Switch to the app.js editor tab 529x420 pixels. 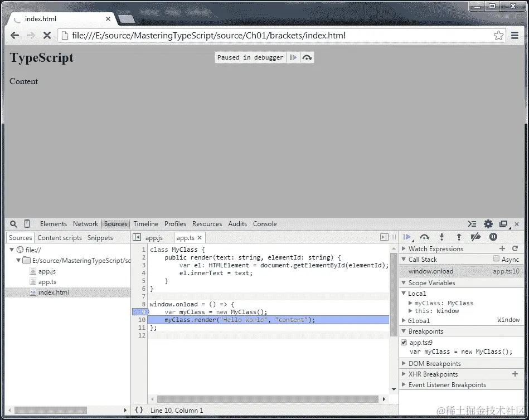(x=154, y=238)
